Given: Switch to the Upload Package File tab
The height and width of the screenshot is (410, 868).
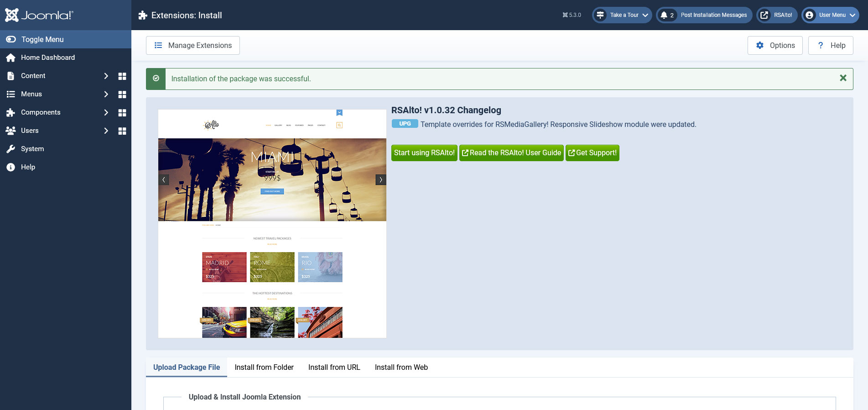Looking at the screenshot, I should 187,367.
